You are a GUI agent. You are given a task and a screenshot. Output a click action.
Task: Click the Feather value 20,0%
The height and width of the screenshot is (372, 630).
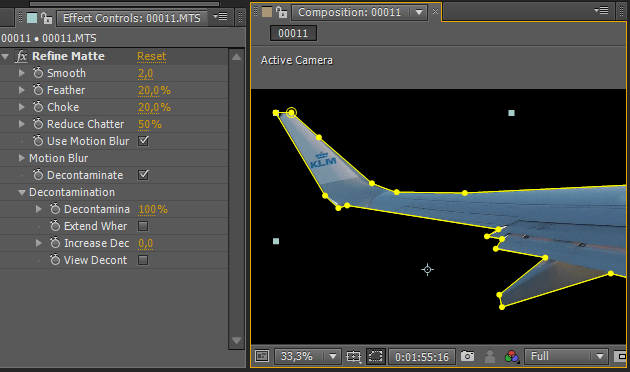pos(154,90)
